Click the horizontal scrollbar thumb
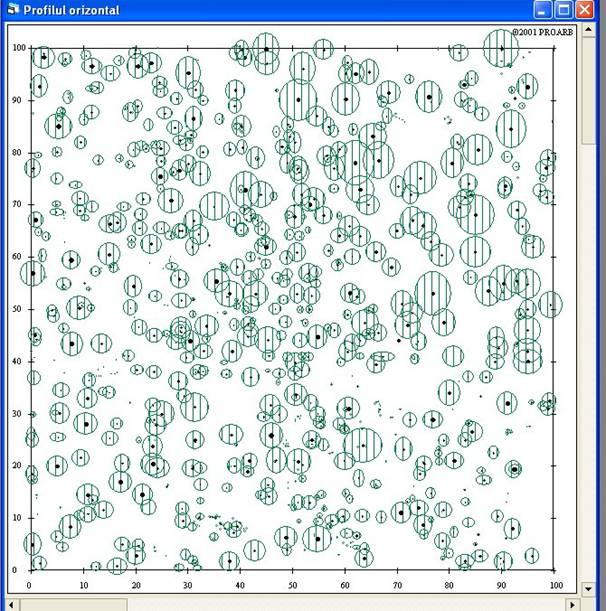 (x=73, y=604)
